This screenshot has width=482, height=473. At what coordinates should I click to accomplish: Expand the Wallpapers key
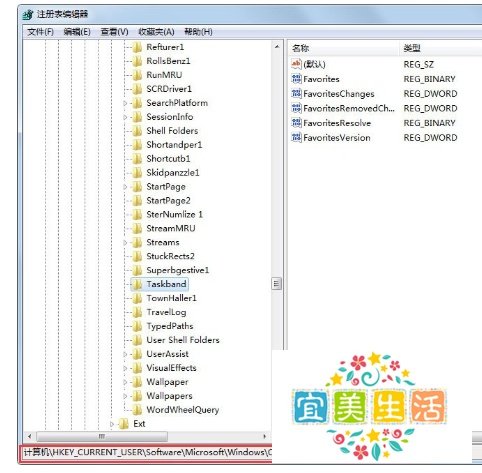pos(125,396)
